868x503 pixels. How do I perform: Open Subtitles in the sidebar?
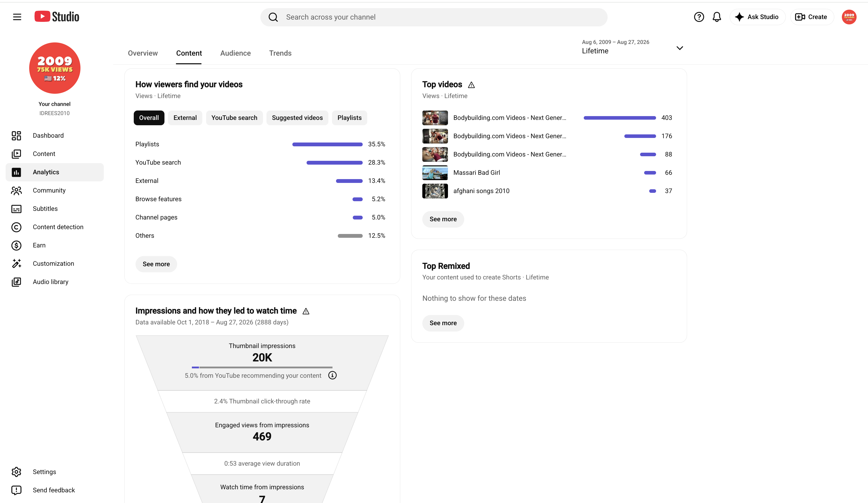coord(54,209)
